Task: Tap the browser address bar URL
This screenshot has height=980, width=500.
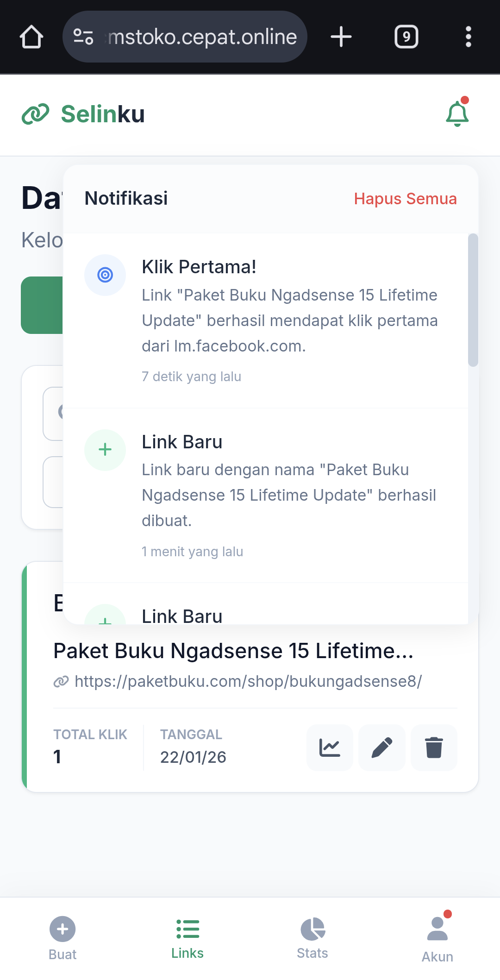Action: pyautogui.click(x=202, y=37)
